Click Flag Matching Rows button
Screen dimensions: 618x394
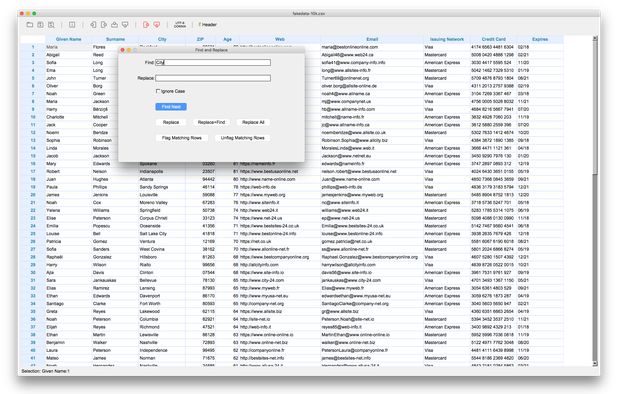point(182,138)
